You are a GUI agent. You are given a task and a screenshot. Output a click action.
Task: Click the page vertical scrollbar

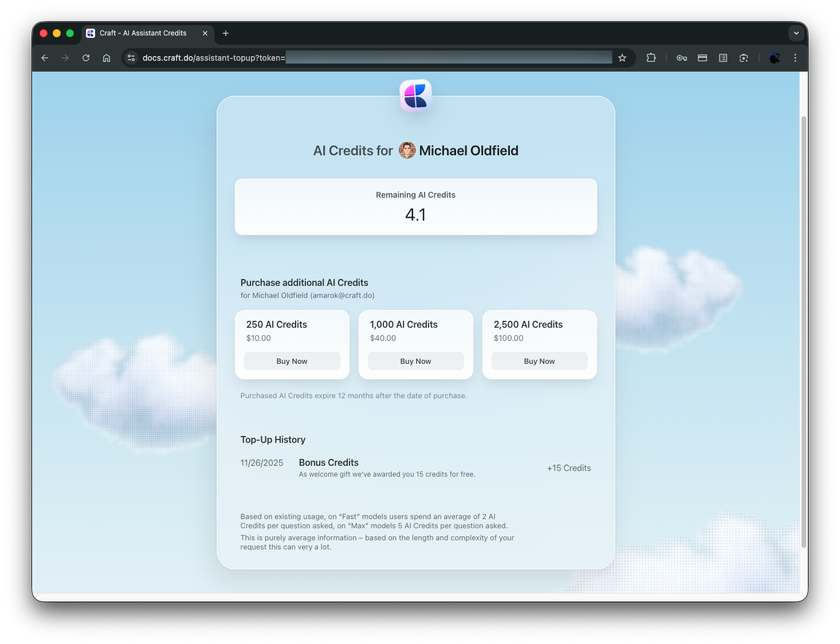(804, 331)
